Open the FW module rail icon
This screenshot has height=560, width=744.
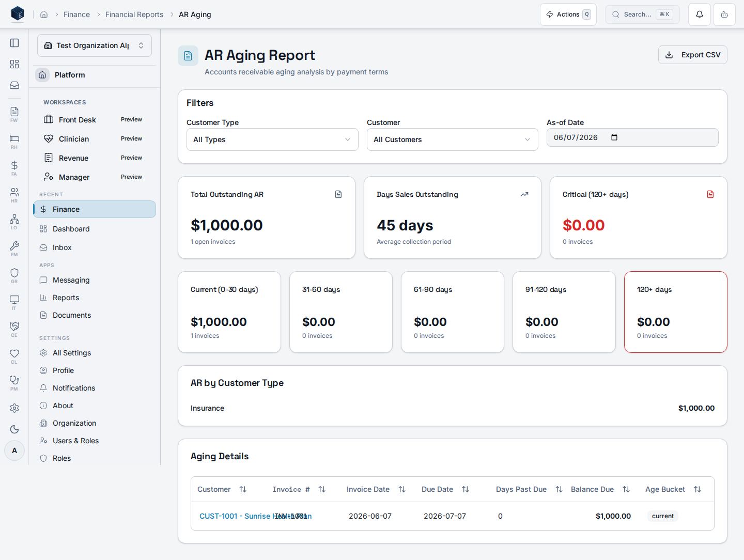(14, 114)
